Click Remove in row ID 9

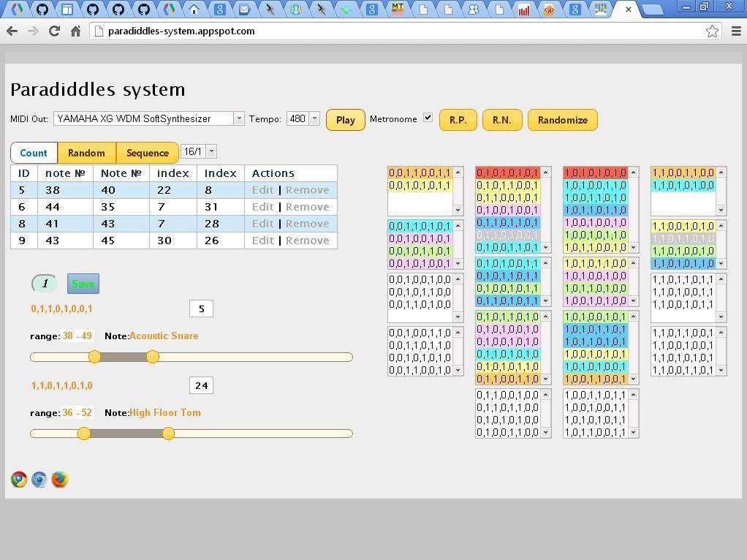[307, 241]
